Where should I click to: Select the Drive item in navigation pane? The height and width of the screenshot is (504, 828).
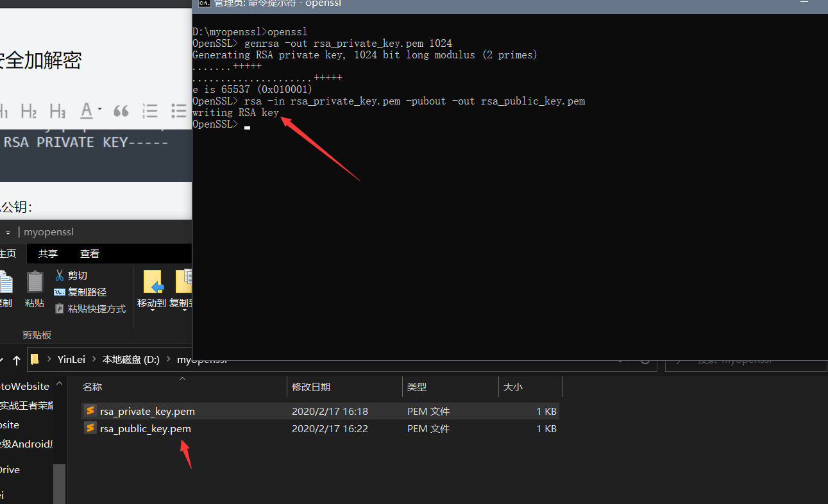click(x=10, y=469)
